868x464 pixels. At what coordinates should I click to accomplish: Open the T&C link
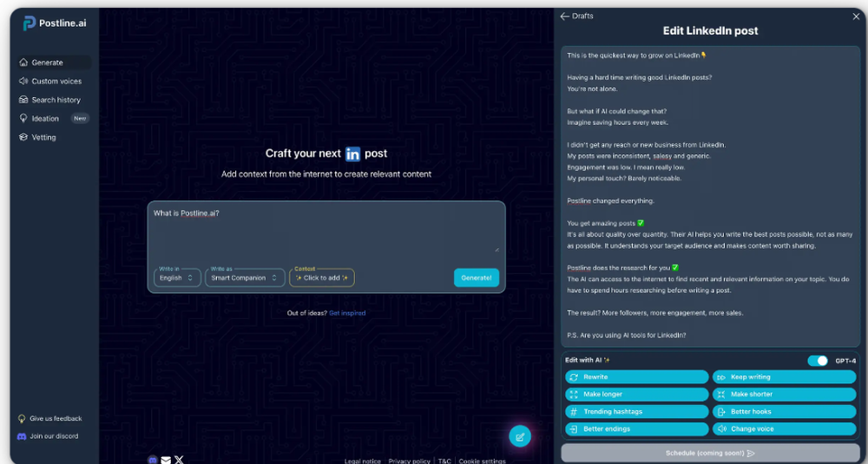[444, 461]
